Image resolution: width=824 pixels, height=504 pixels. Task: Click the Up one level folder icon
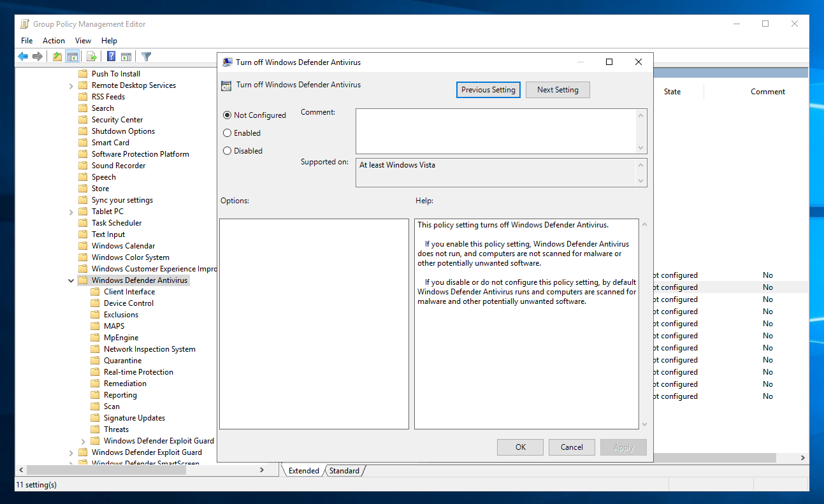click(x=57, y=57)
